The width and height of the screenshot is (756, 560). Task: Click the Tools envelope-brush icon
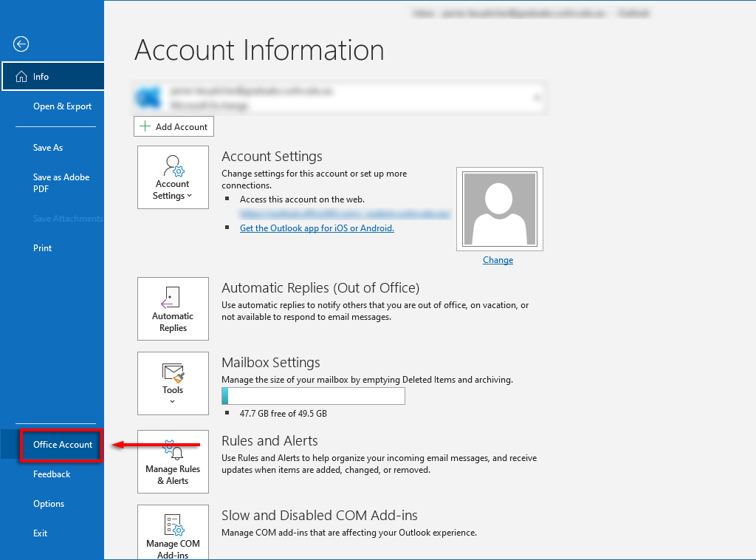click(173, 372)
